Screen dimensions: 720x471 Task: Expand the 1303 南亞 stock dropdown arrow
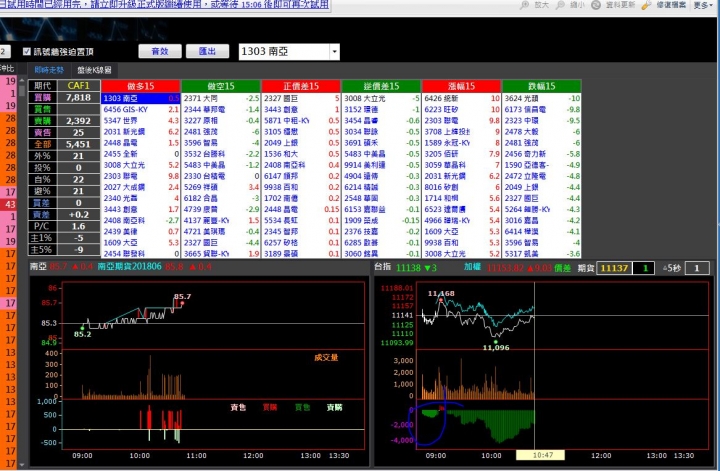coord(335,52)
